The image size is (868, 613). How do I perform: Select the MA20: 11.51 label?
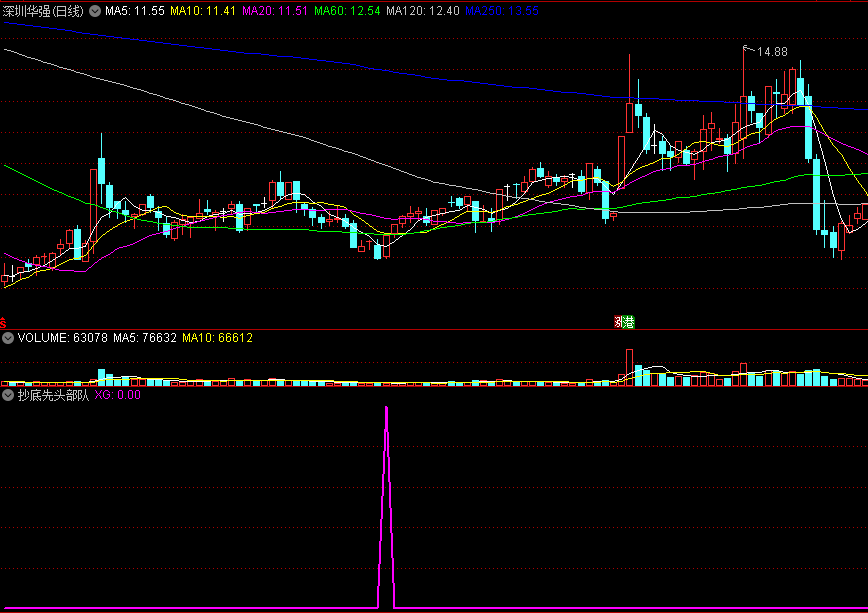[275, 11]
